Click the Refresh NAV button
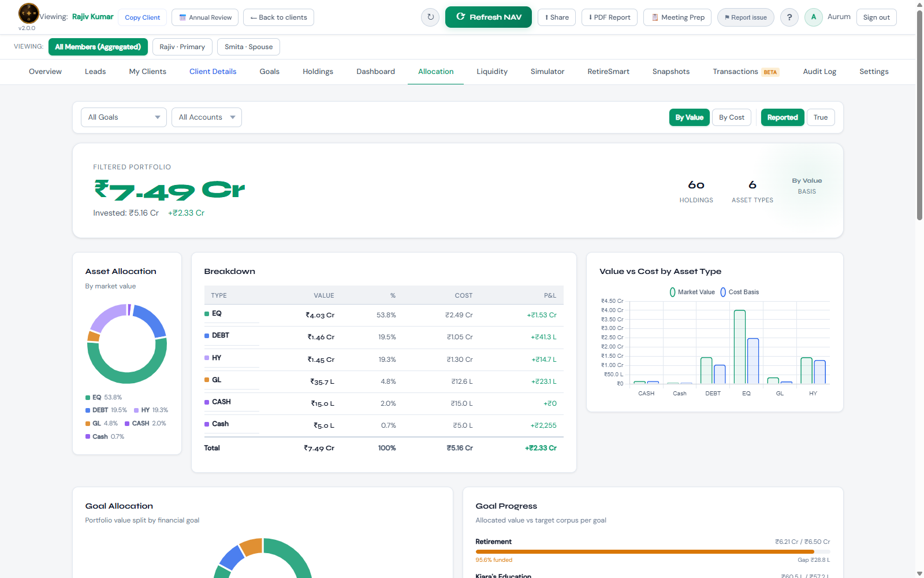 489,17
